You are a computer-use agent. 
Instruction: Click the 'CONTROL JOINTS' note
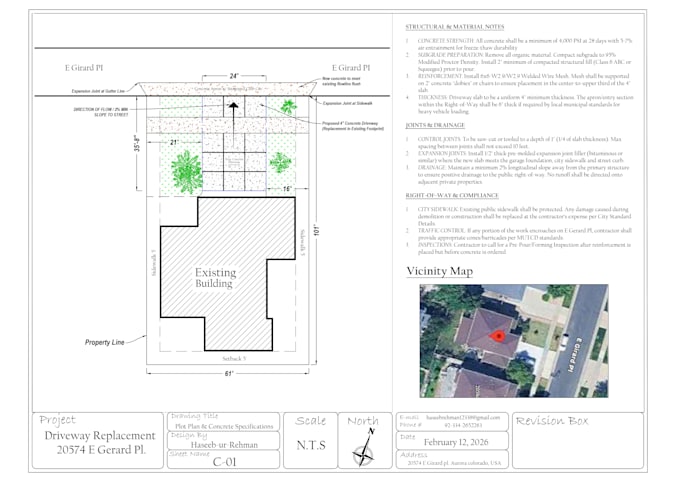pyautogui.click(x=520, y=143)
